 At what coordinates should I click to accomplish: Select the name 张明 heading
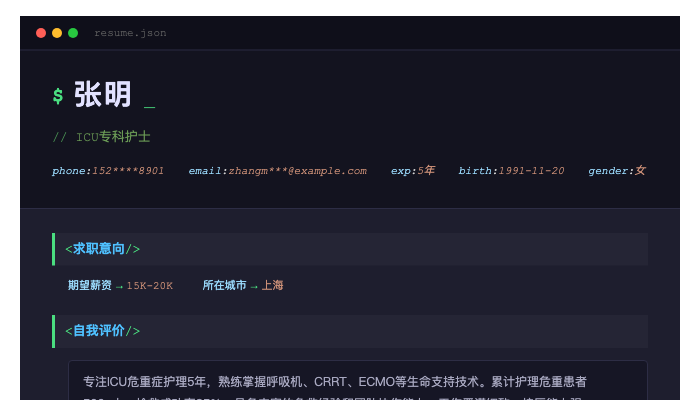103,95
